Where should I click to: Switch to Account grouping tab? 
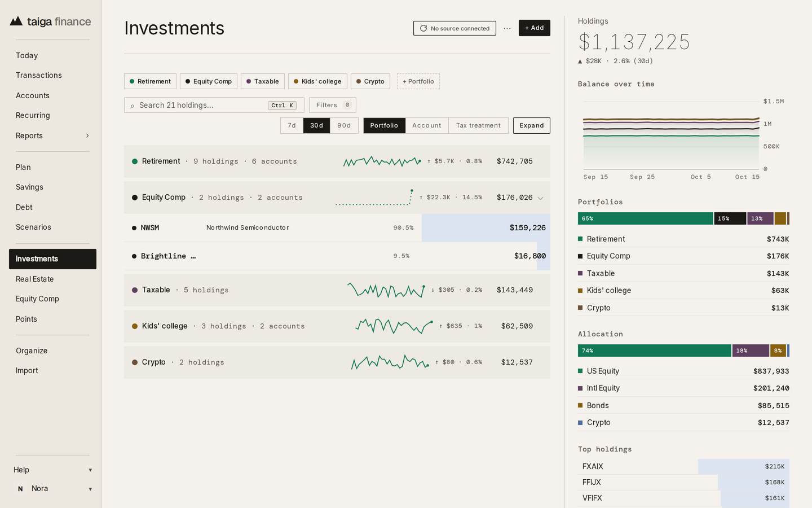pyautogui.click(x=427, y=125)
